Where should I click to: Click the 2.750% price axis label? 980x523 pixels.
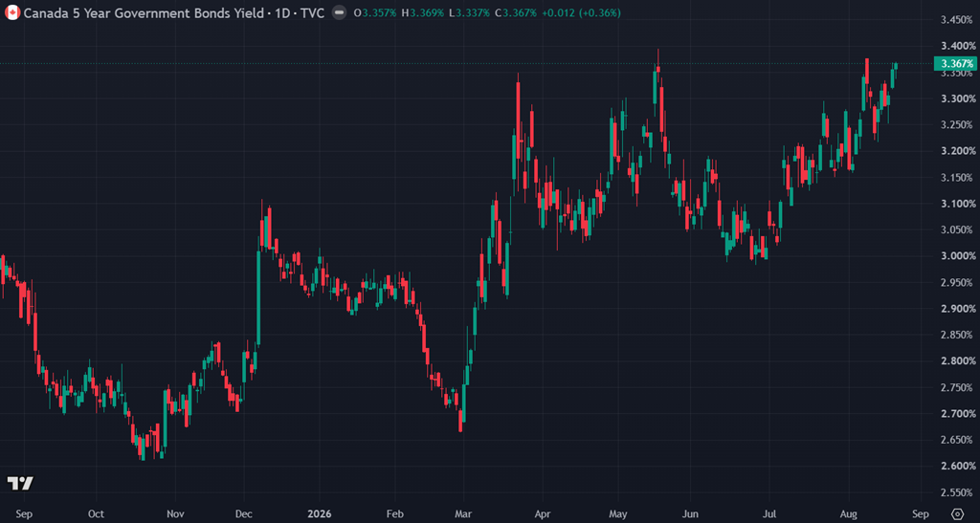957,387
